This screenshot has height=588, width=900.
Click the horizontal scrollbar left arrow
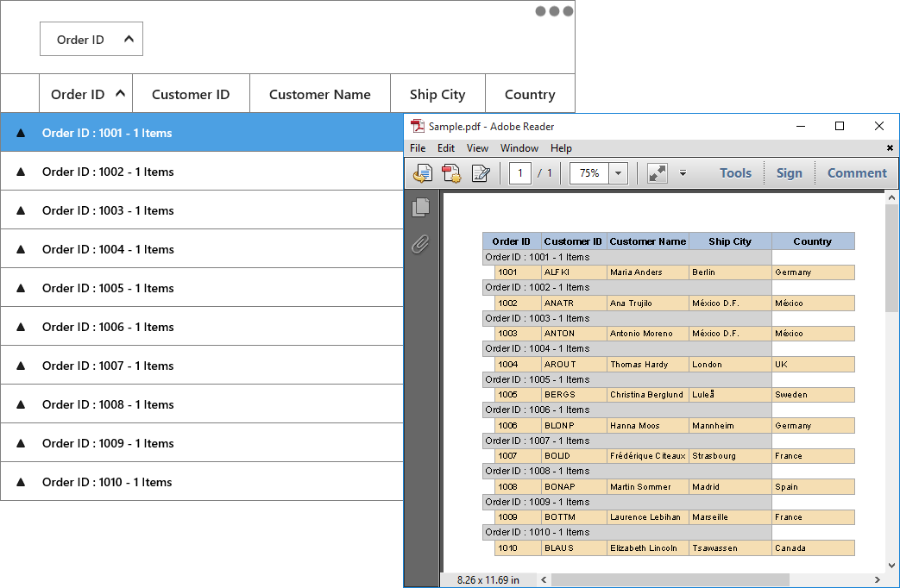coord(544,580)
